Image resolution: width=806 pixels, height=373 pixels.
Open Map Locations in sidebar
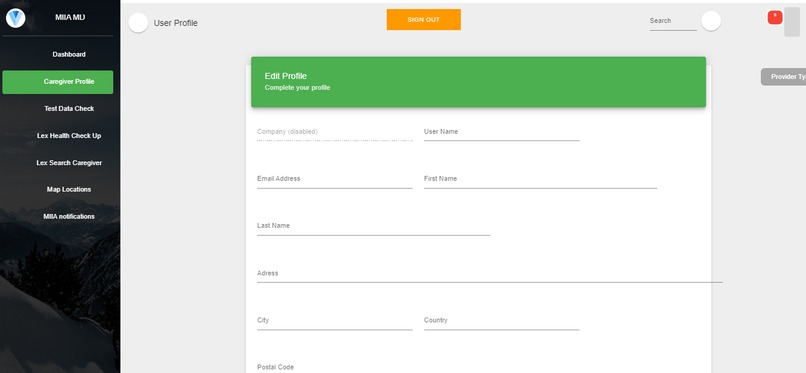pyautogui.click(x=69, y=190)
